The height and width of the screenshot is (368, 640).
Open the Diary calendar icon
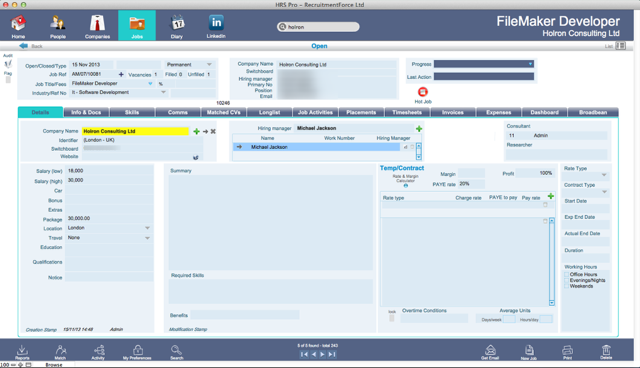[177, 24]
